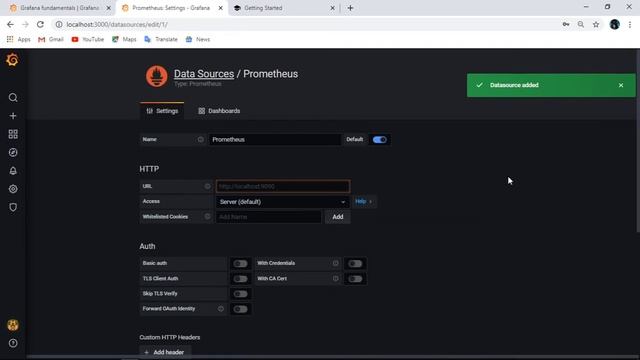Viewport: 640px width, 360px height.
Task: Open browser zoom magnifier icon
Action: click(x=581, y=24)
